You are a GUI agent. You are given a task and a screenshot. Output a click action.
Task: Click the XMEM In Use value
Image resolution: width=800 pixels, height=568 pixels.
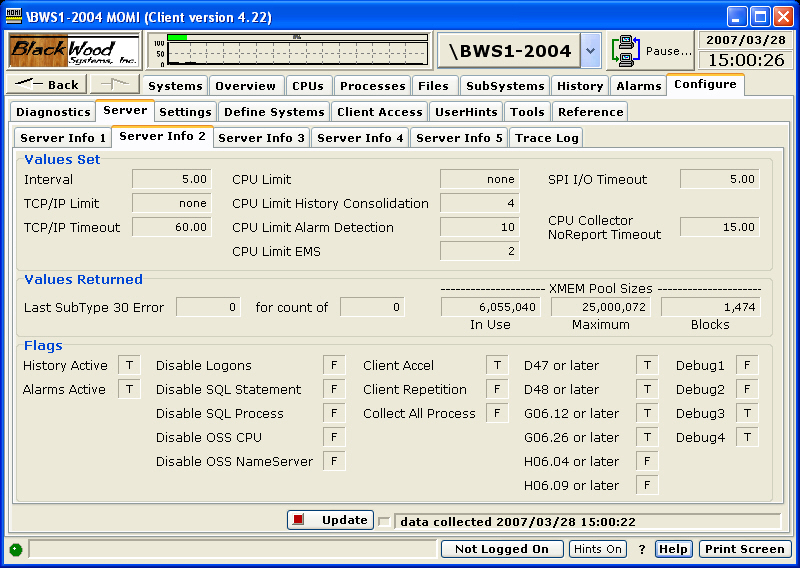[491, 307]
